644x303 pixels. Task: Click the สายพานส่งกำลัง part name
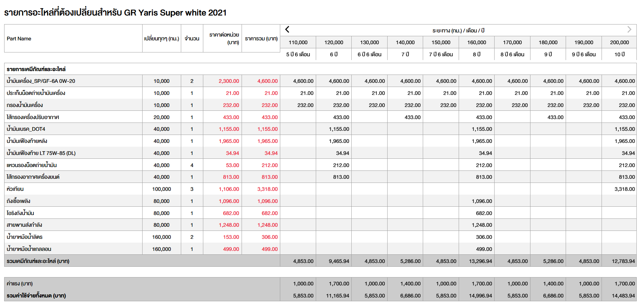click(24, 225)
